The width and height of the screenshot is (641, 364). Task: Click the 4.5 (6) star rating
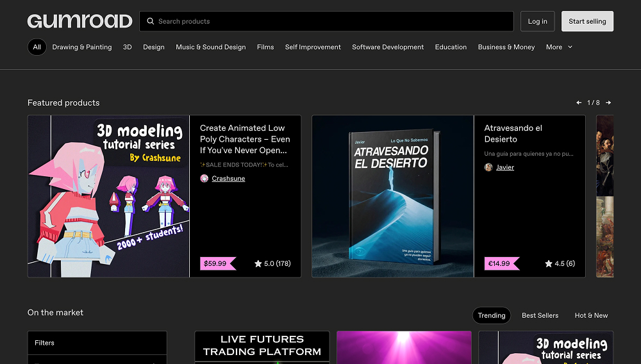[560, 263]
